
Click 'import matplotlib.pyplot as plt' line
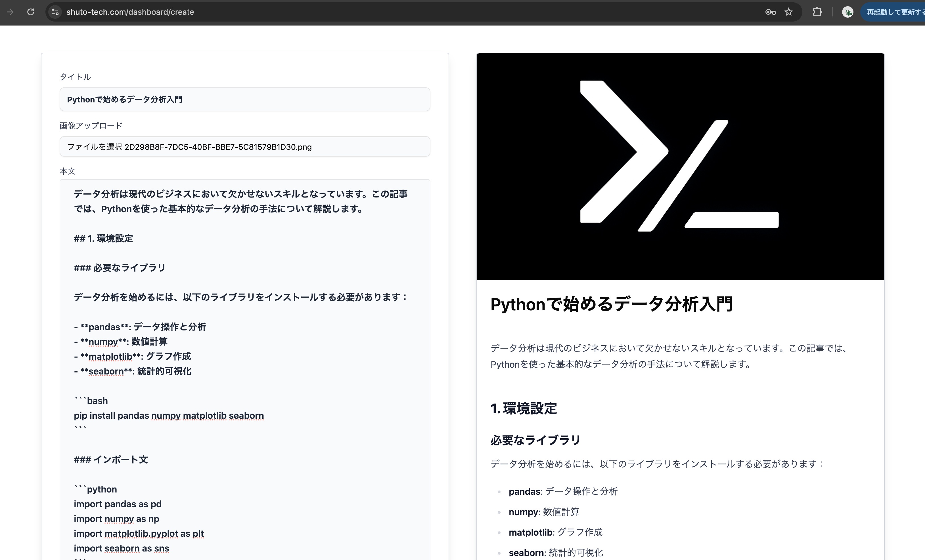pyautogui.click(x=139, y=533)
